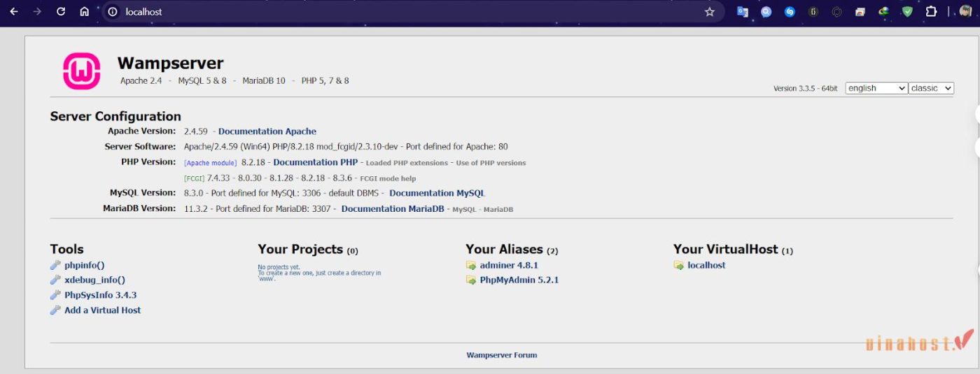
Task: Open the Documentation MySQL link
Action: 437,193
